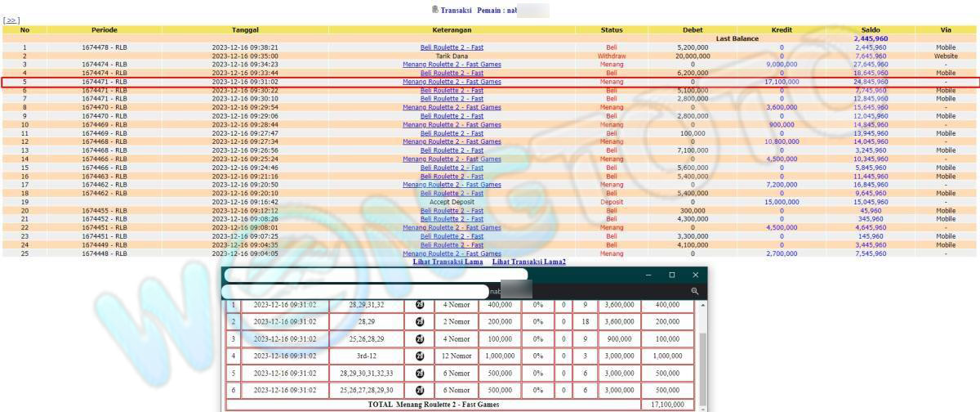Open Menang Roulette 2 - Fast Games in row 3
Screen dimensions: 980x412
click(x=452, y=65)
